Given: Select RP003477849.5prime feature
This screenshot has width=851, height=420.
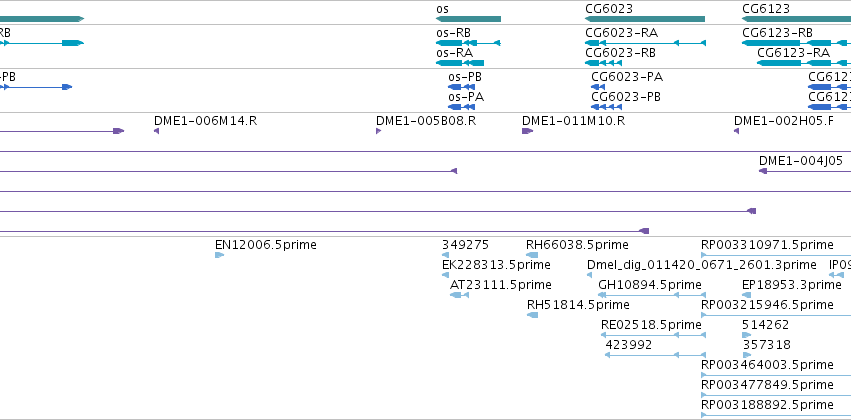Looking at the screenshot, I should 776,395.
